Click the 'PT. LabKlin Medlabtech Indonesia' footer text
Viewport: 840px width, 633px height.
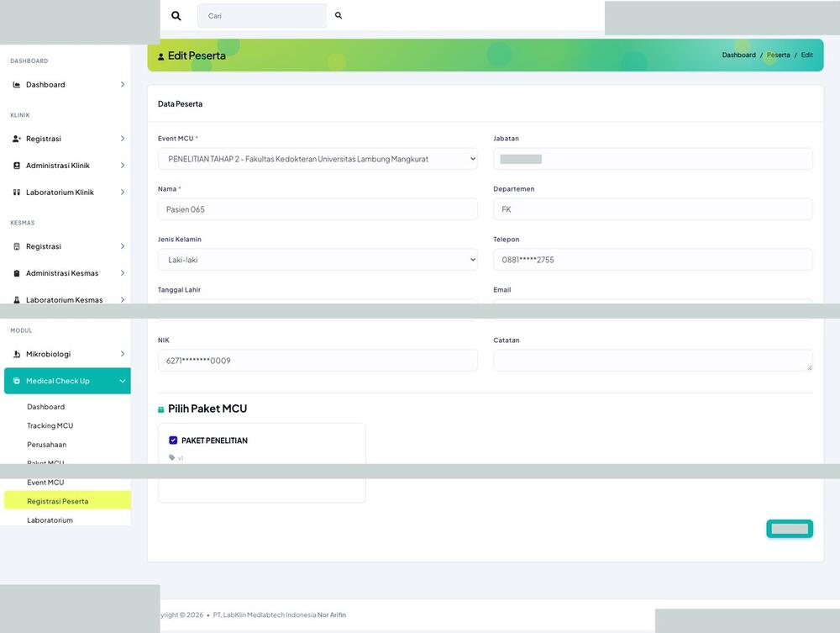(264, 615)
